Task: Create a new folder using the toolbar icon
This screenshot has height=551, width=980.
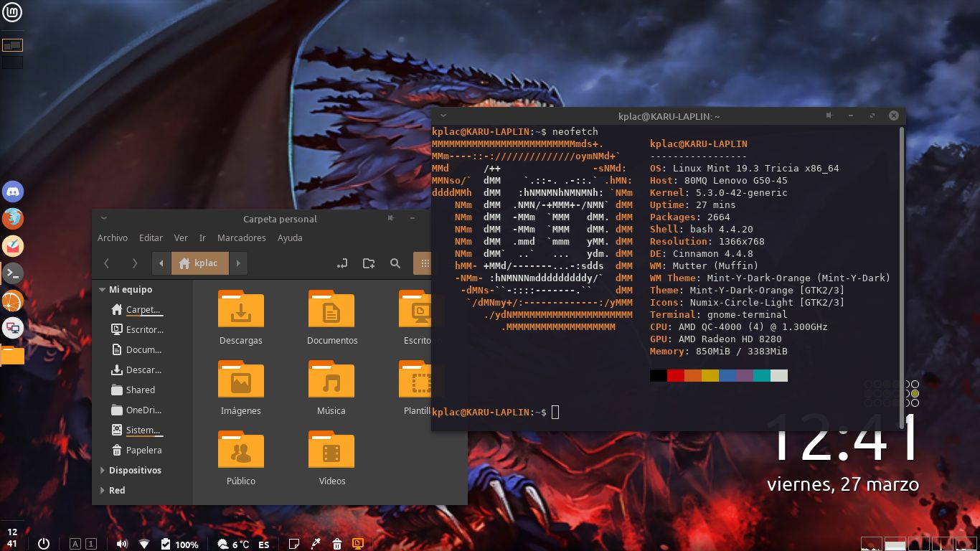Action: [x=369, y=263]
